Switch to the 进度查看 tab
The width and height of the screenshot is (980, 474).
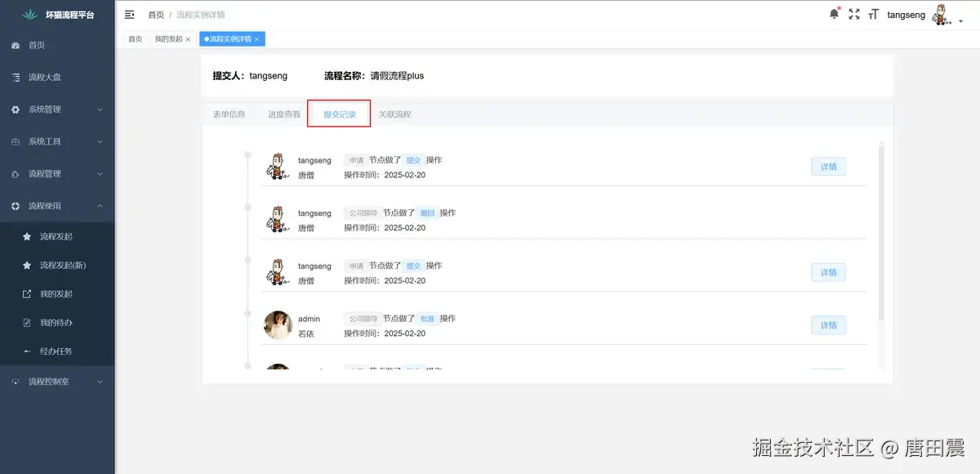[x=284, y=114]
